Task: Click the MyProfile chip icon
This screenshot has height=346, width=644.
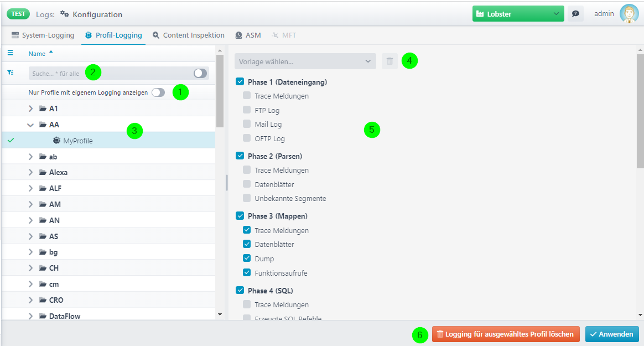Action: (56, 141)
